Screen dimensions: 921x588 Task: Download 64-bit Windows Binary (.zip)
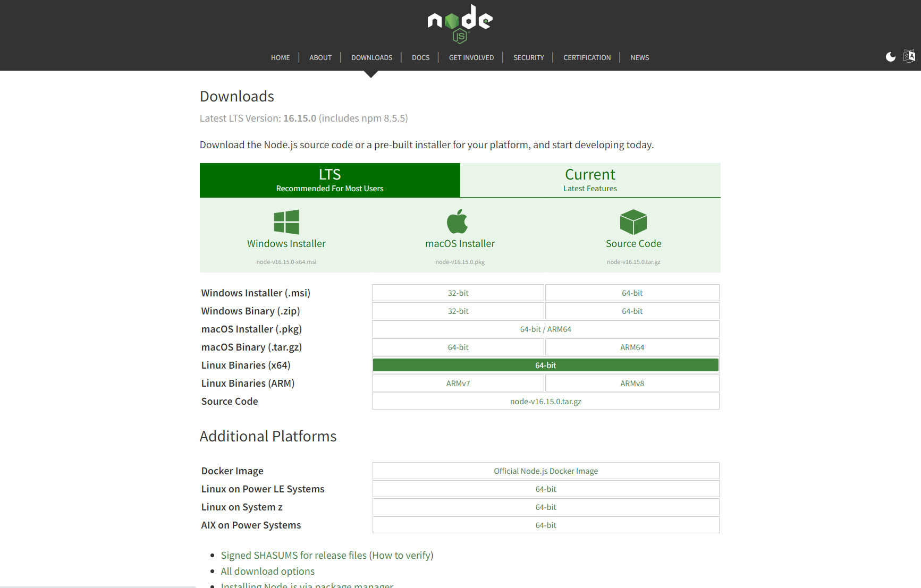(632, 311)
